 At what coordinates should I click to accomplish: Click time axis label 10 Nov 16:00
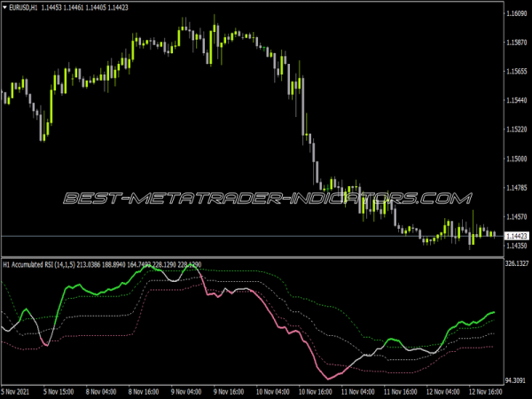pos(315,392)
